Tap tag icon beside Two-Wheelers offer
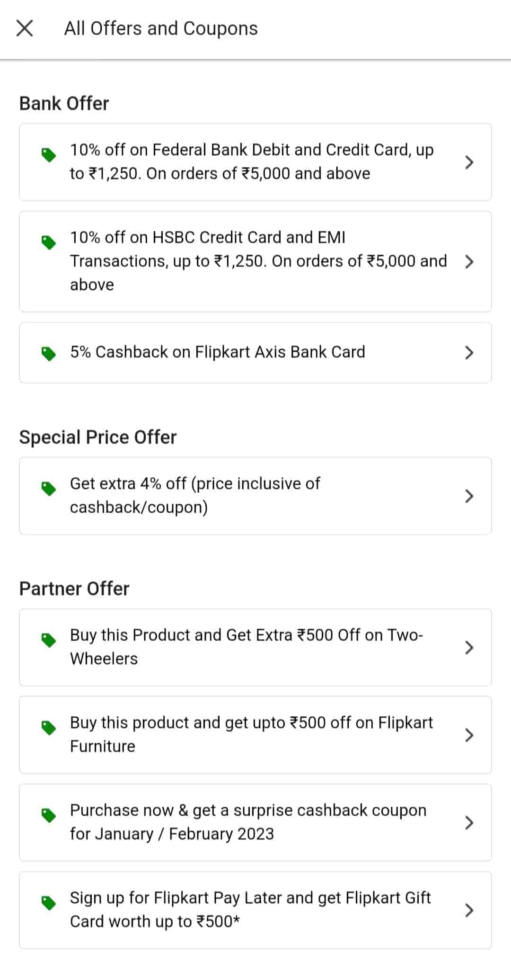511x980 pixels. click(48, 640)
